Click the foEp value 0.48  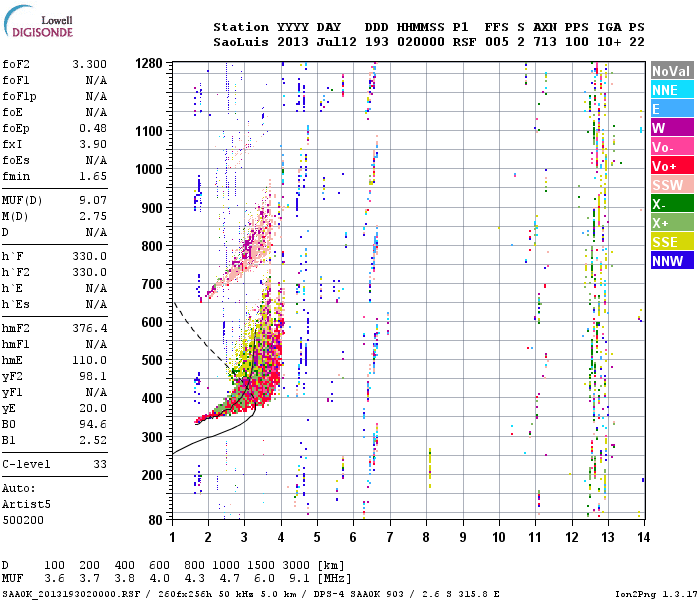93,128
